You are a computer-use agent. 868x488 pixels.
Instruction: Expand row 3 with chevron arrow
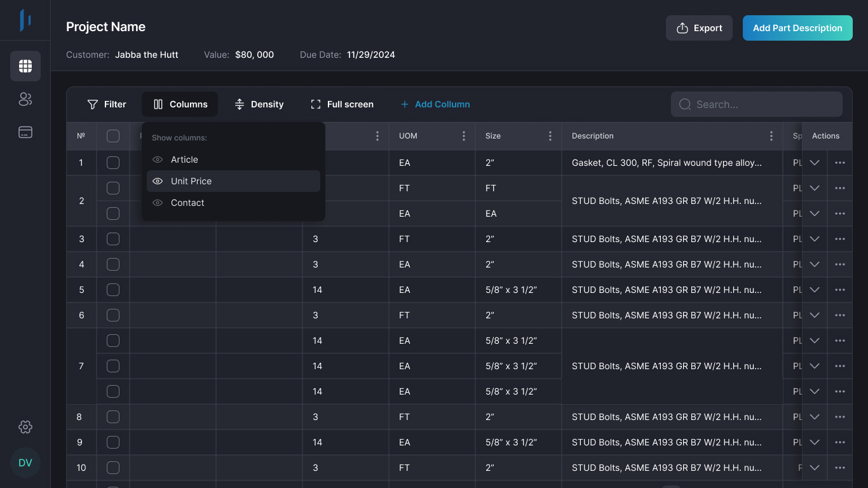click(815, 239)
